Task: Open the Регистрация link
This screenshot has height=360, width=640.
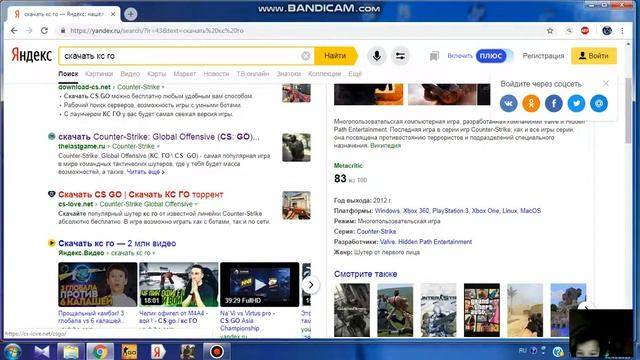Action: click(543, 56)
